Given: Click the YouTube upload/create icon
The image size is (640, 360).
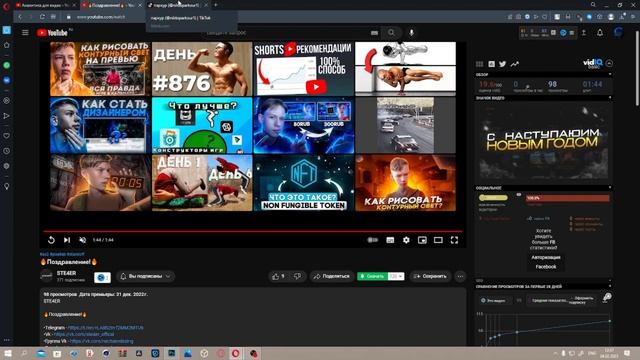Looking at the screenshot, I should click(x=584, y=33).
